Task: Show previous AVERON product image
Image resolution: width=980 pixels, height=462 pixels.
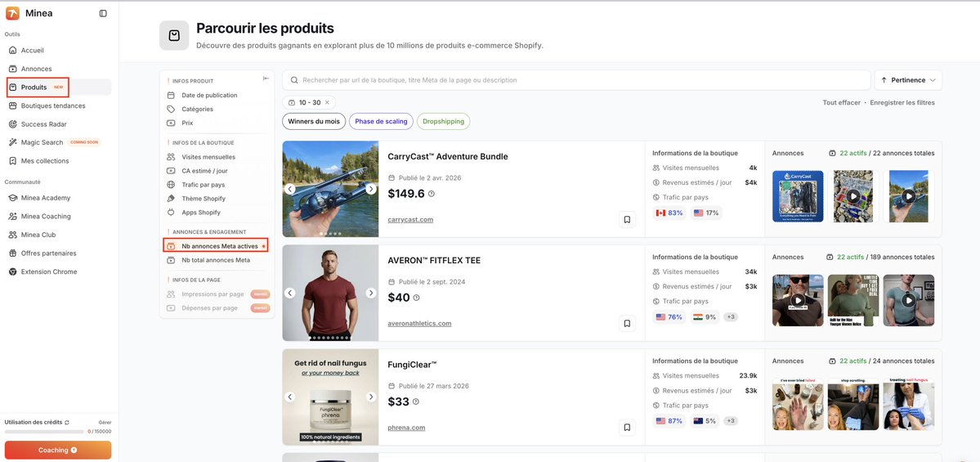Action: (290, 293)
